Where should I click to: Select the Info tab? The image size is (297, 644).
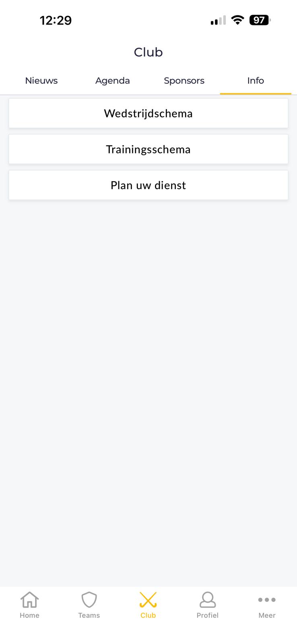click(256, 80)
